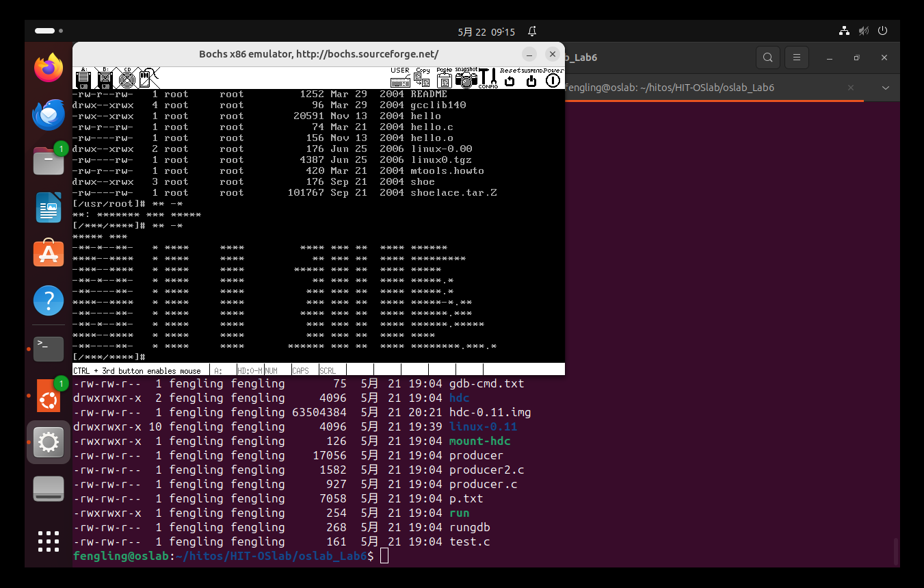This screenshot has height=588, width=924.
Task: Open the terminal tab list dropdown arrow
Action: (x=885, y=88)
